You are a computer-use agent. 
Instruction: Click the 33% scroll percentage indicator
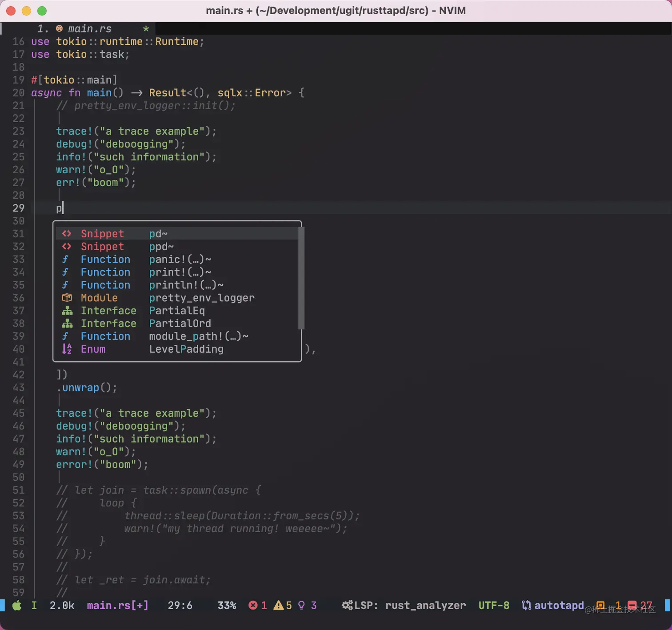(x=227, y=605)
